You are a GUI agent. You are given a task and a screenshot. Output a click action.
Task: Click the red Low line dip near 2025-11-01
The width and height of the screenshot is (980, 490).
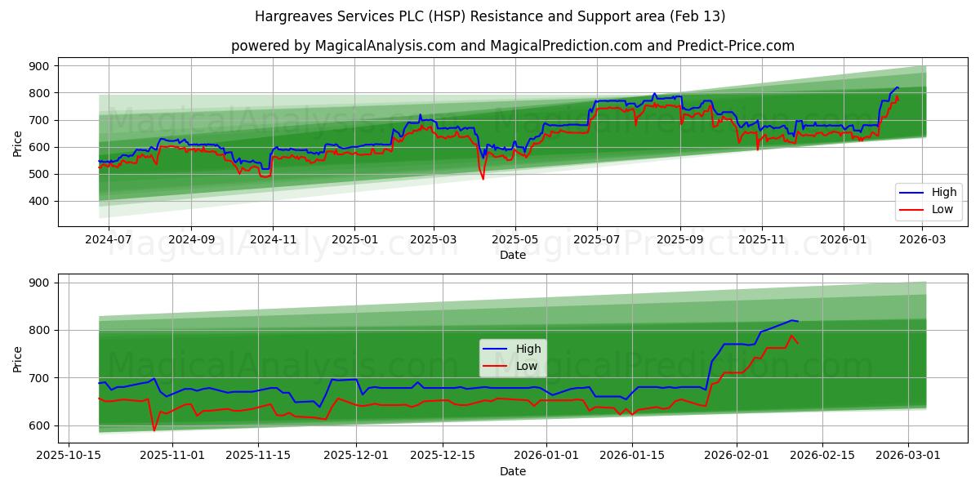pos(154,430)
